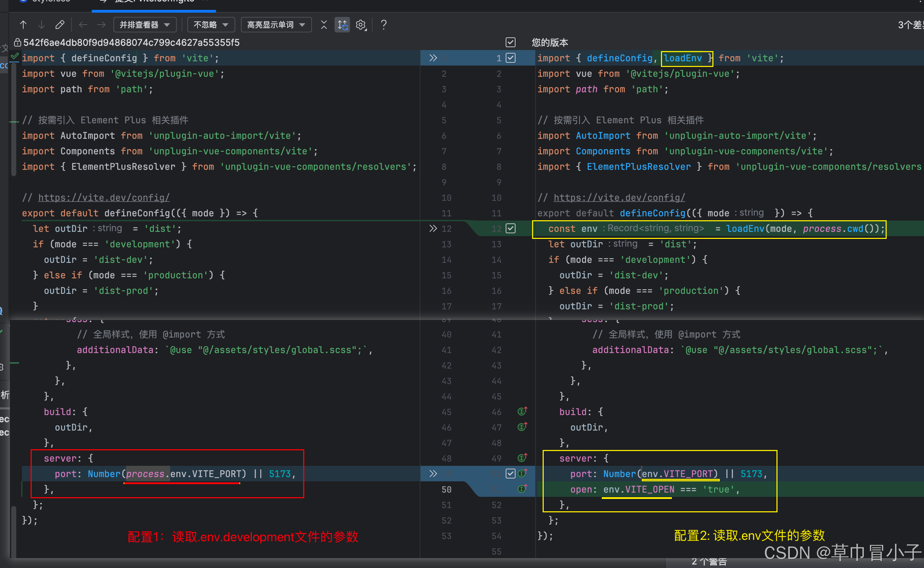Click the build: { line in right pane
The image size is (924, 568).
(581, 412)
